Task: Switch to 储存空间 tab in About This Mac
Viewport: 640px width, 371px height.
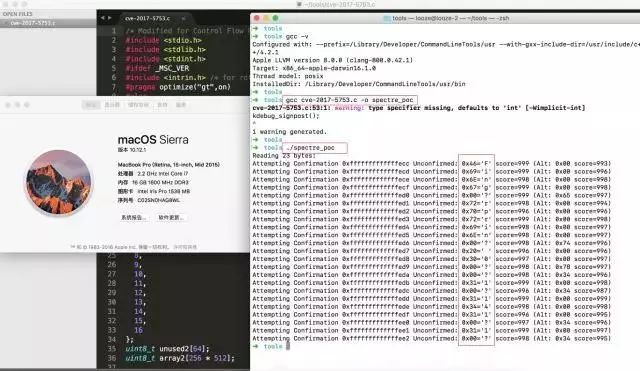Action: tap(138, 105)
